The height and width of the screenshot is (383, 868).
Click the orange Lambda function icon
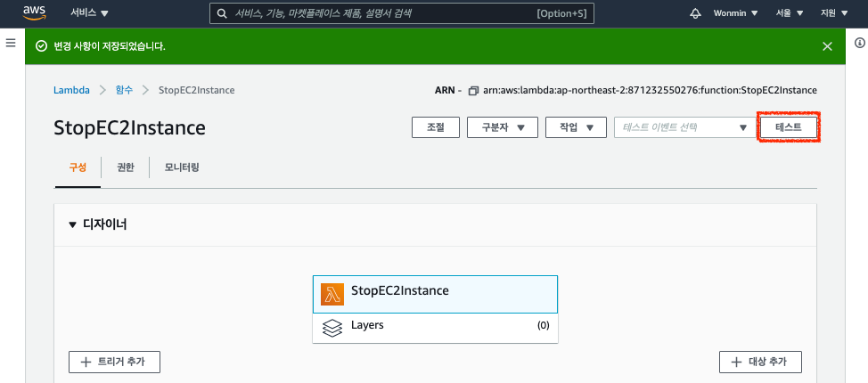[x=332, y=295]
